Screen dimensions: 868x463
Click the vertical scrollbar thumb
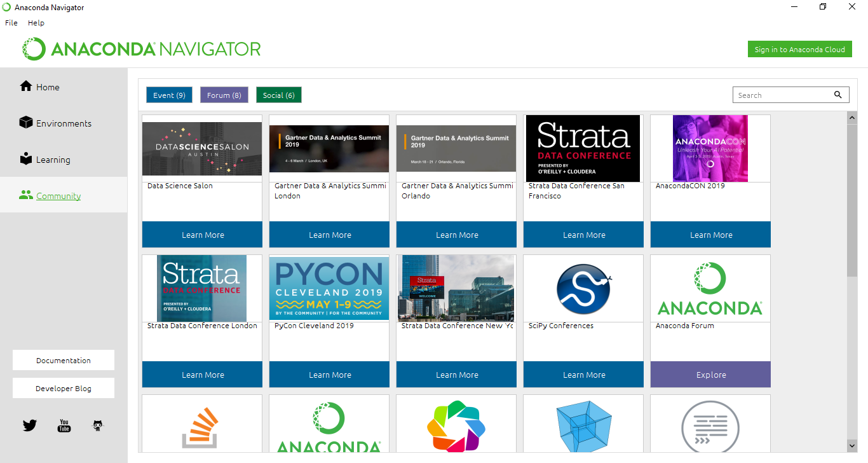coord(852,200)
